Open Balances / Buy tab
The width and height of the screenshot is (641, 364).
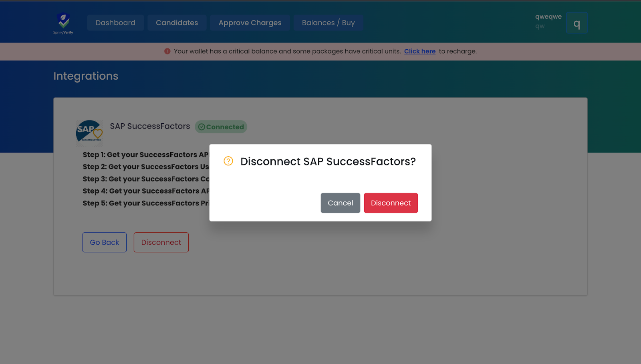(x=328, y=23)
